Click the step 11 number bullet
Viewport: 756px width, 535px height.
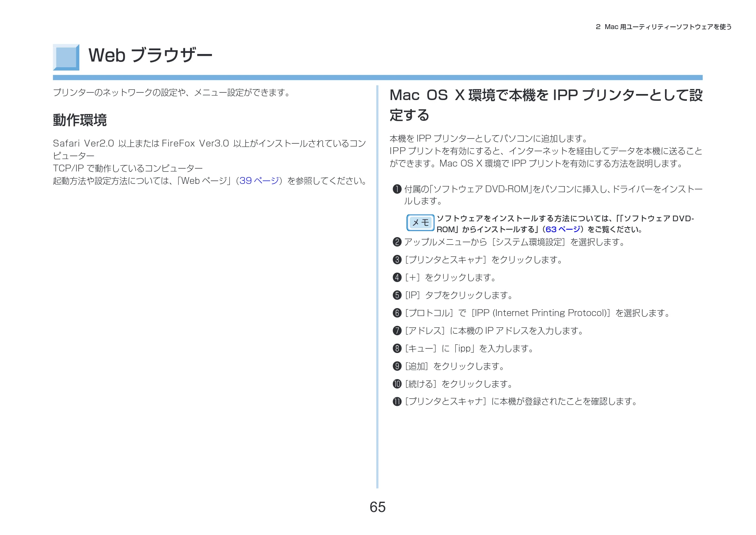click(x=397, y=401)
